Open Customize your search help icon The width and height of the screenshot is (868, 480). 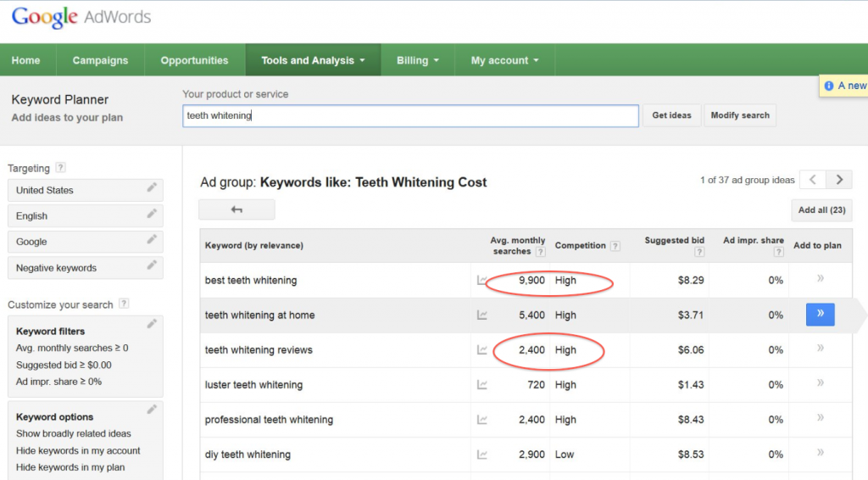pyautogui.click(x=124, y=304)
